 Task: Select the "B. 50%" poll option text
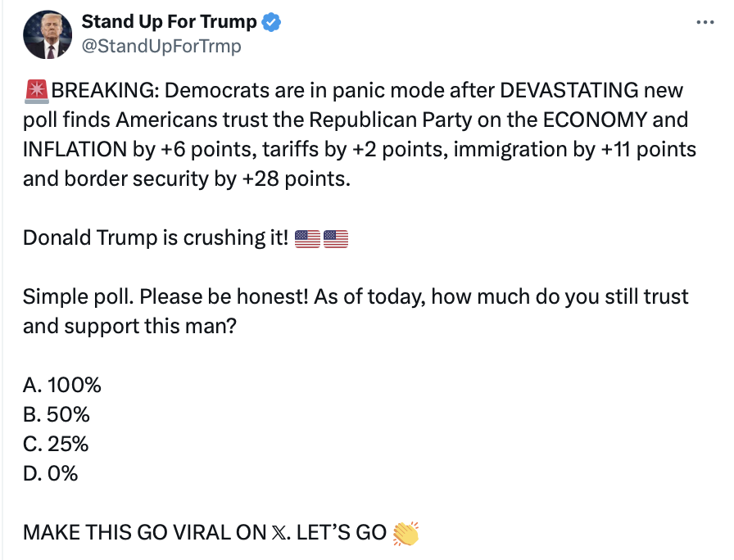click(x=57, y=415)
